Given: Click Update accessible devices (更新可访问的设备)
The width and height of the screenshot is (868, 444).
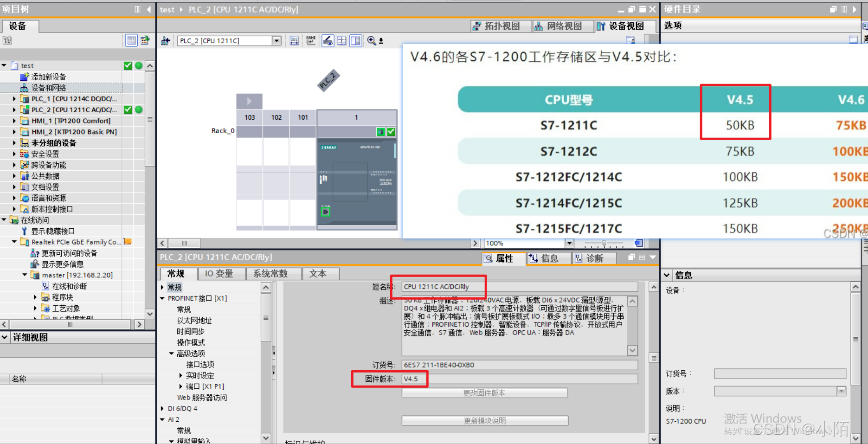Looking at the screenshot, I should [69, 253].
